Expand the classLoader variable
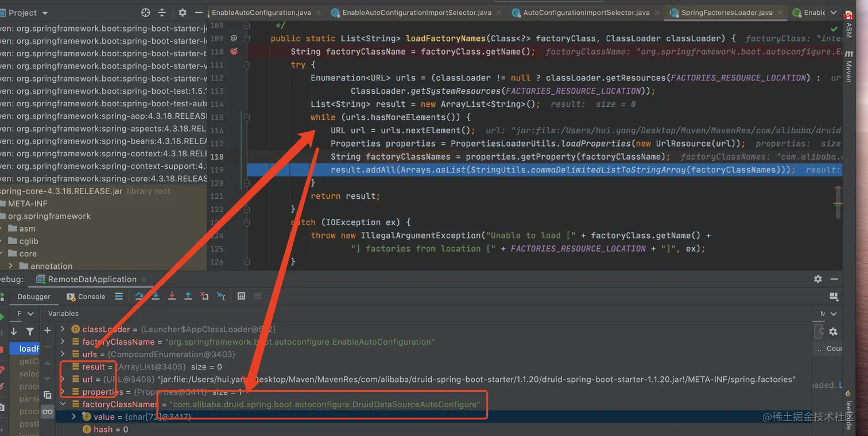This screenshot has height=436, width=868. (63, 329)
